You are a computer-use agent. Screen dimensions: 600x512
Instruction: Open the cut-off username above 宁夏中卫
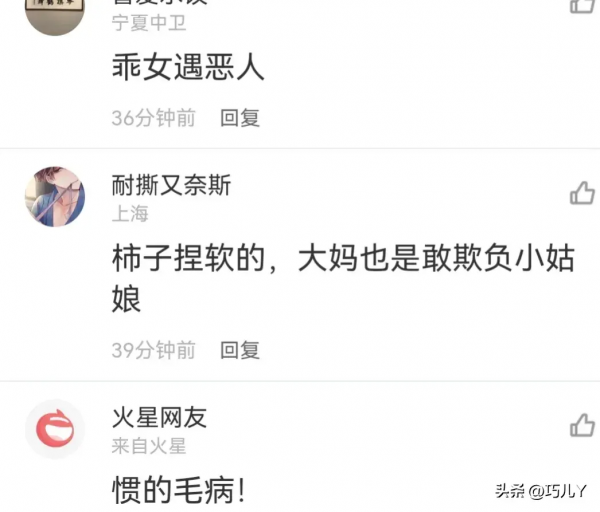pos(160,2)
